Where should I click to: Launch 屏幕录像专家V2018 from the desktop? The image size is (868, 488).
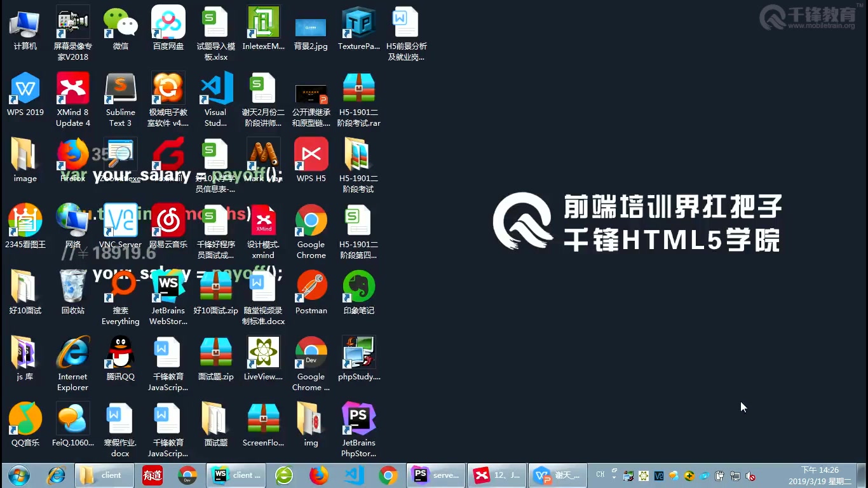tap(73, 34)
